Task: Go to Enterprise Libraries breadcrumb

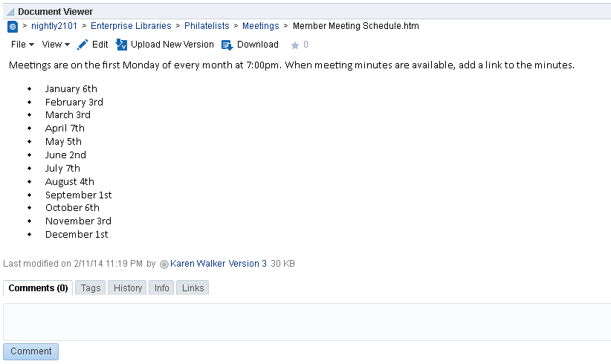Action: tap(131, 26)
